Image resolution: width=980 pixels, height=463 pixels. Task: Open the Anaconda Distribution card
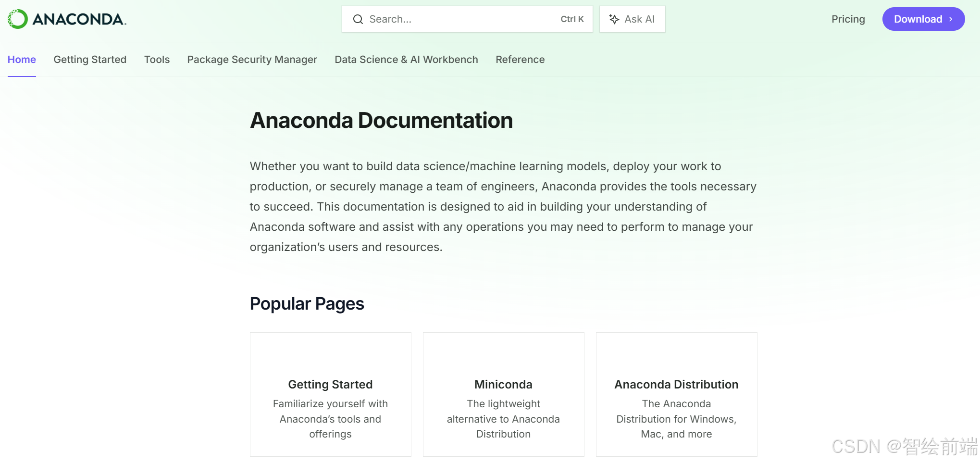[677, 394]
